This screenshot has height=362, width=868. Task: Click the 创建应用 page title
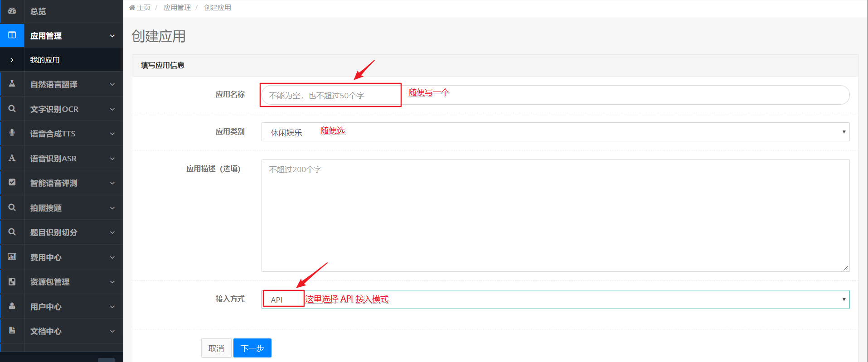(159, 36)
